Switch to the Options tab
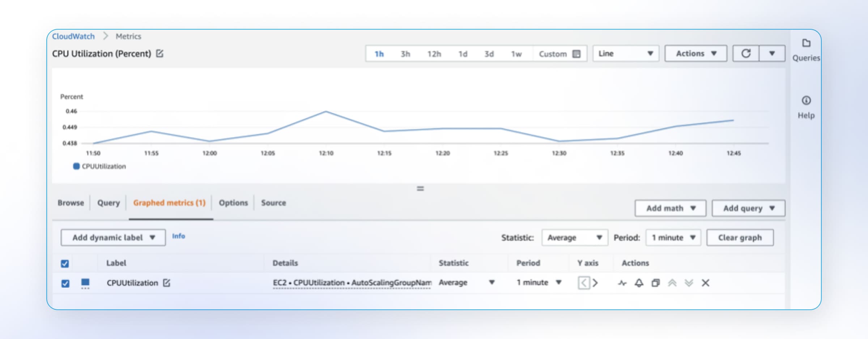This screenshot has width=868, height=339. [233, 203]
